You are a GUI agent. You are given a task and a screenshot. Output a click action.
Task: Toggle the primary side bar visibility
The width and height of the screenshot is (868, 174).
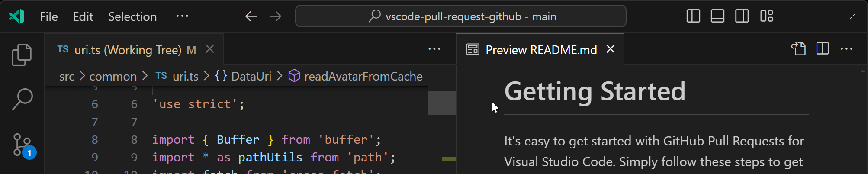coord(693,16)
